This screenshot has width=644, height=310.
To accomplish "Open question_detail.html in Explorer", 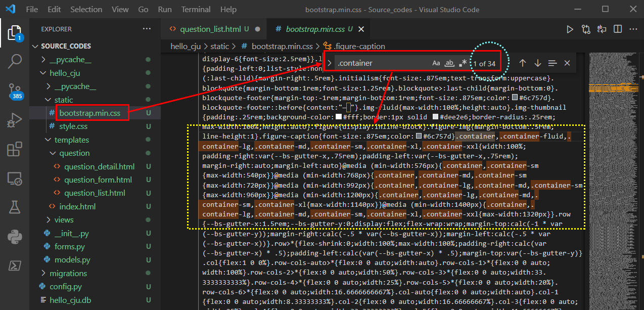I will point(100,166).
